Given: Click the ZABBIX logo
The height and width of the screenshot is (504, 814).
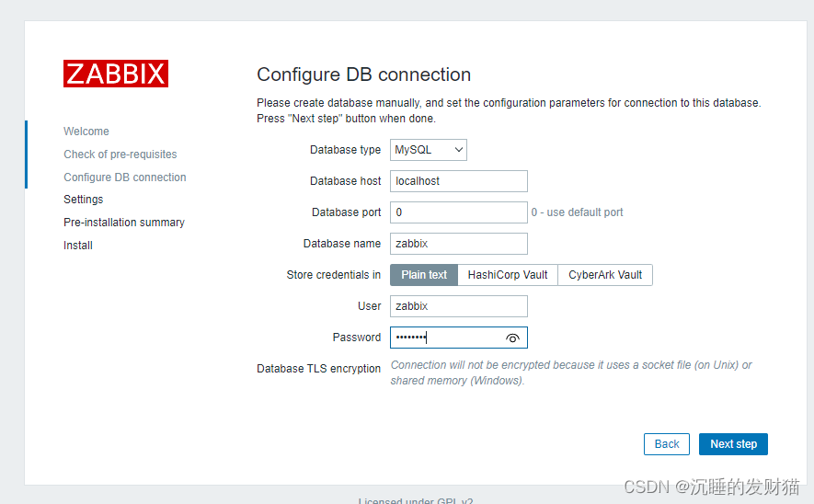Looking at the screenshot, I should [x=116, y=74].
